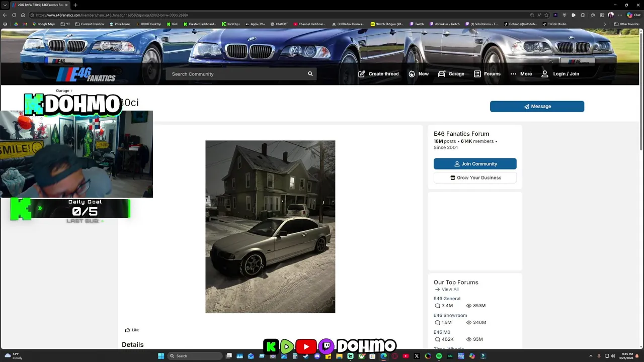Click the Garage car icon in navbar

pyautogui.click(x=442, y=74)
